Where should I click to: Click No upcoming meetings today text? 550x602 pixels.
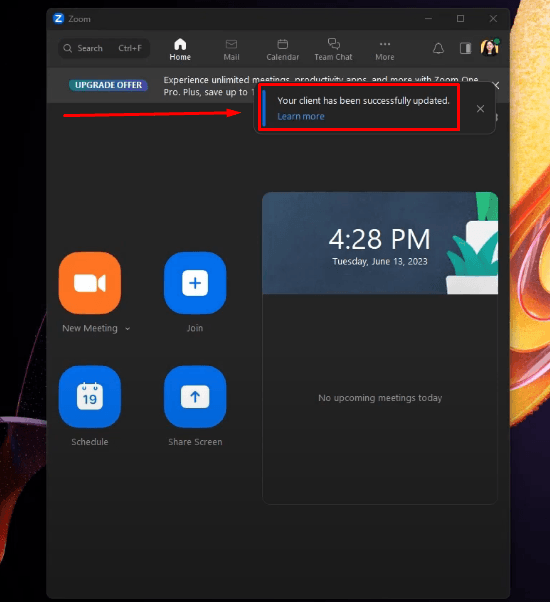380,398
